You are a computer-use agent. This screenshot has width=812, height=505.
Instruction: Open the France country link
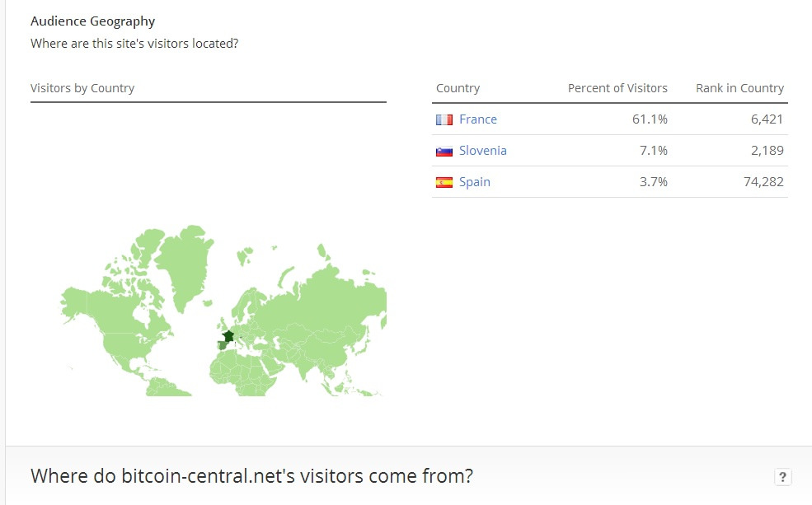point(477,119)
